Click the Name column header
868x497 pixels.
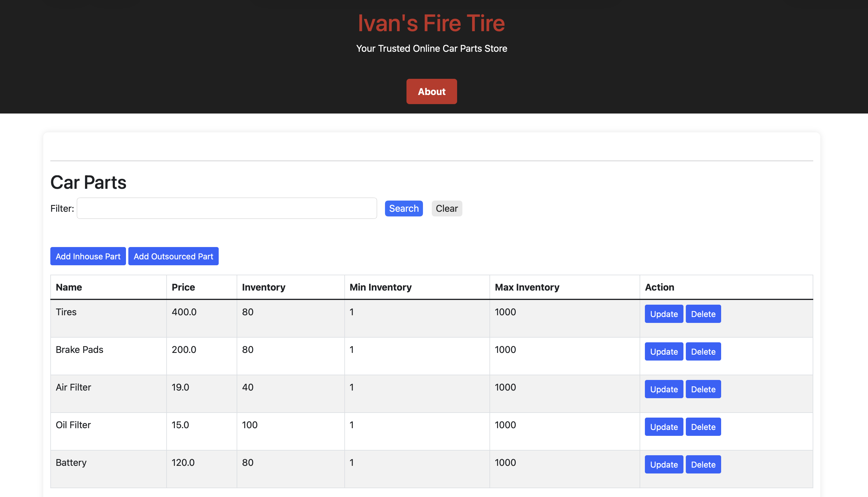69,287
